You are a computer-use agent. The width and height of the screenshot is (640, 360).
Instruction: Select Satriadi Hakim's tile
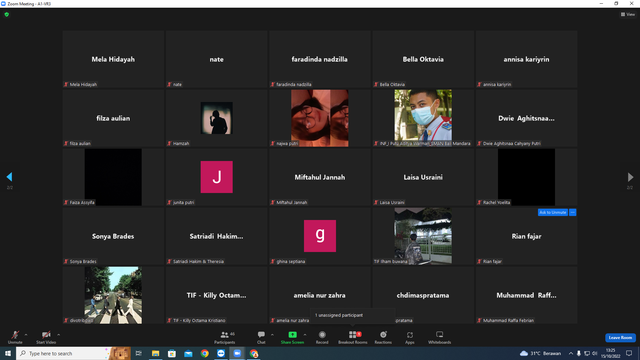click(x=216, y=236)
